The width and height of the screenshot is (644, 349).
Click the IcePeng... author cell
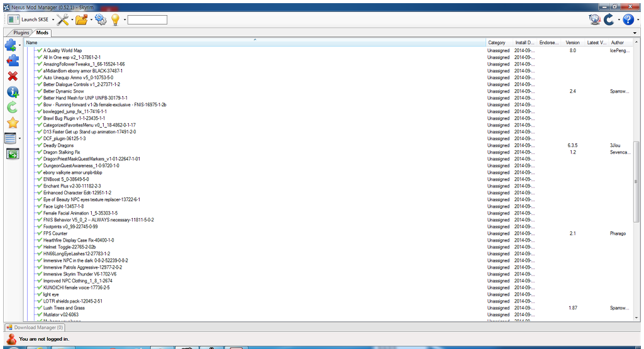(619, 50)
